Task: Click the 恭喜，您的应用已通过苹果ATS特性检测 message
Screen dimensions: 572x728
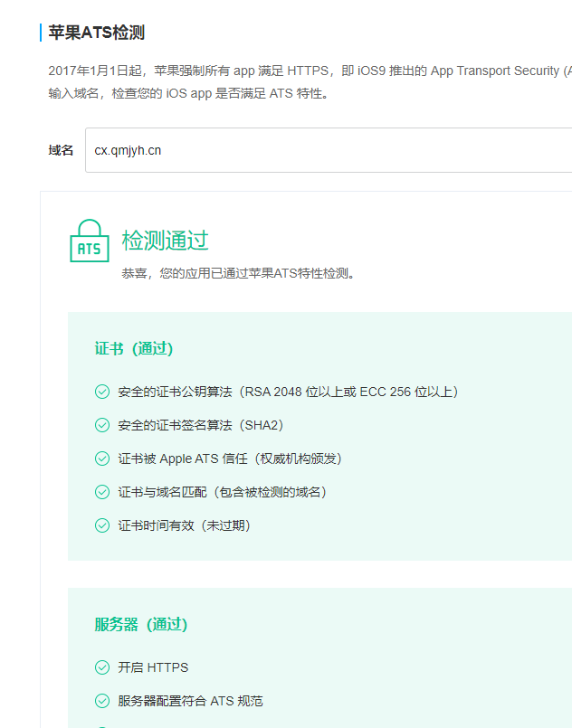Action: (238, 273)
